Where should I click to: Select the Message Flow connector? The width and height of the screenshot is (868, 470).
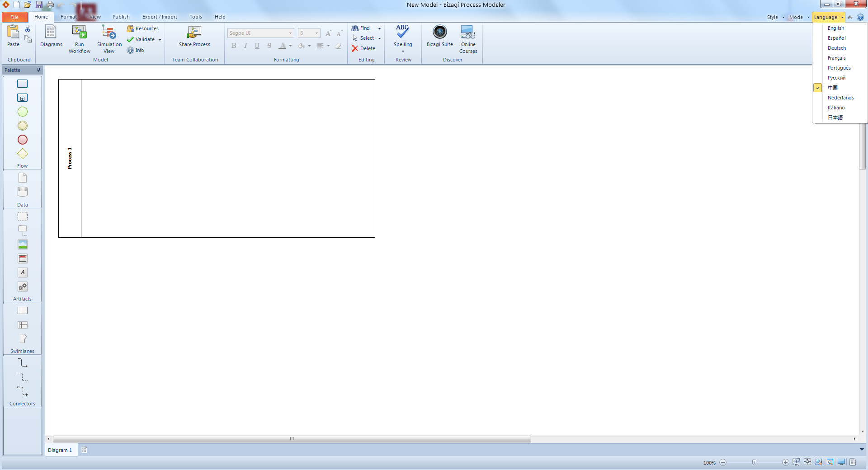click(x=22, y=391)
